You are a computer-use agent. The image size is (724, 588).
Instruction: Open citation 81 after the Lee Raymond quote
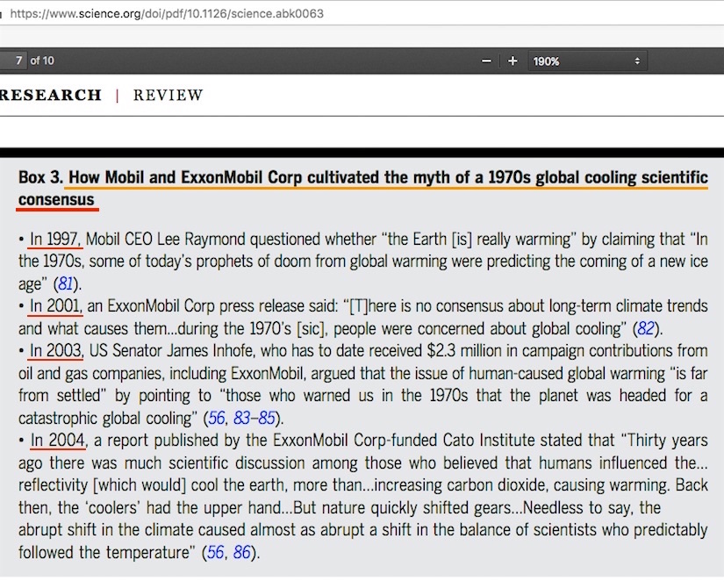pos(66,283)
